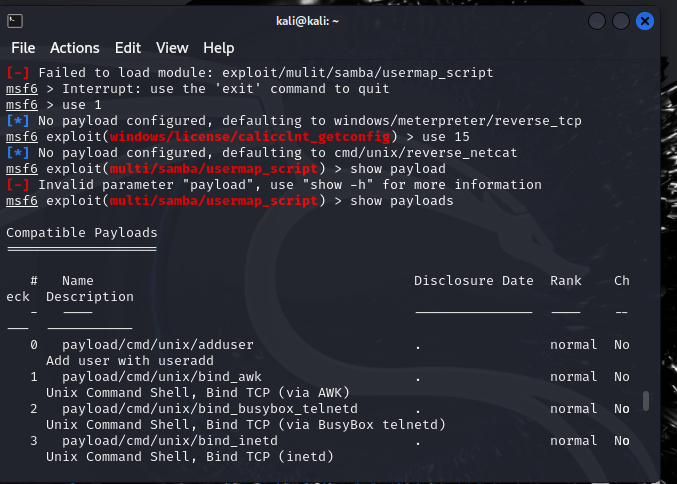Image resolution: width=677 pixels, height=484 pixels.
Task: Click the Rank column header
Action: pos(566,281)
